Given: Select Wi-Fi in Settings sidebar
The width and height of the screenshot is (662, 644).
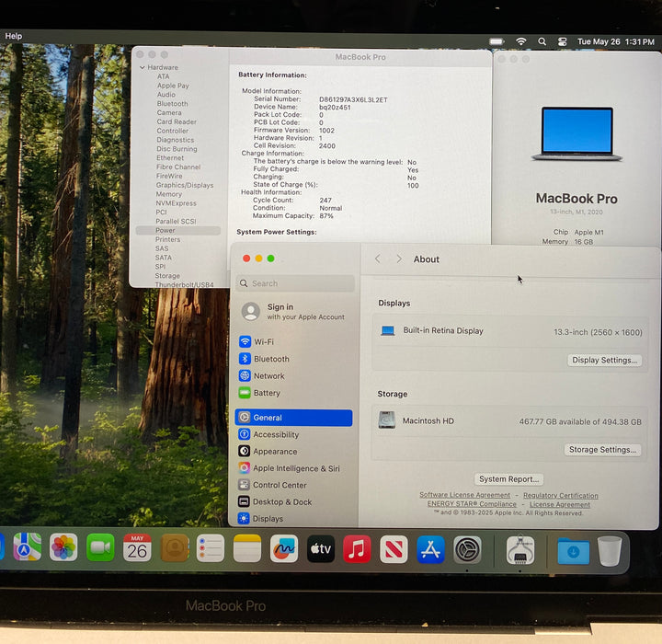Looking at the screenshot, I should (x=294, y=341).
